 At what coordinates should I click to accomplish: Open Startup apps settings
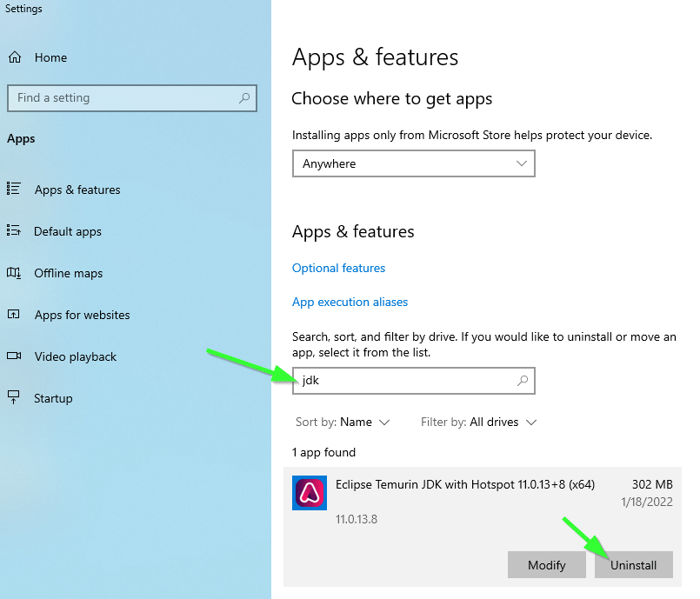pos(53,398)
